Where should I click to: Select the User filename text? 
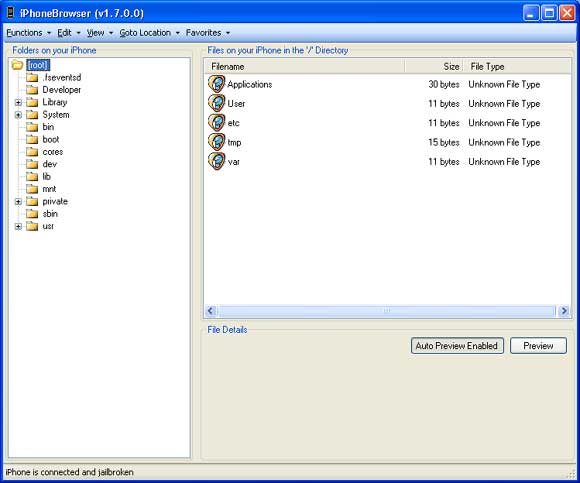pyautogui.click(x=236, y=104)
